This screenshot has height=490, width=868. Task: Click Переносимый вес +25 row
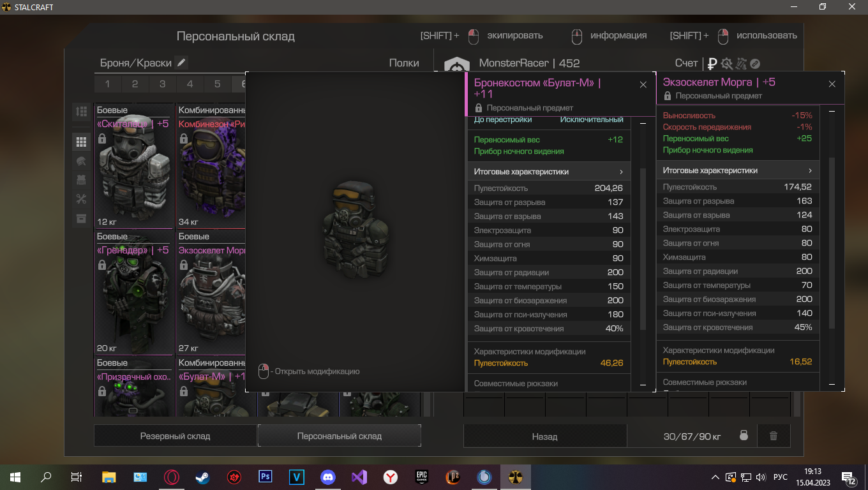738,138
